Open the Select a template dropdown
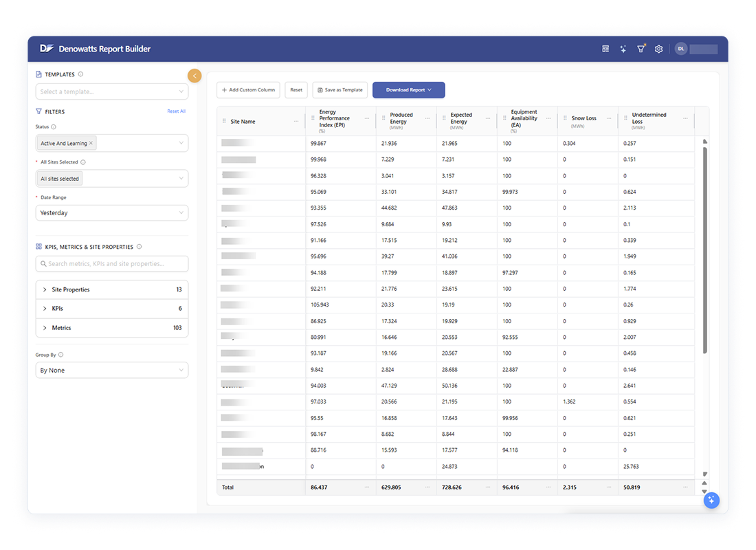This screenshot has width=756, height=550. coord(111,91)
